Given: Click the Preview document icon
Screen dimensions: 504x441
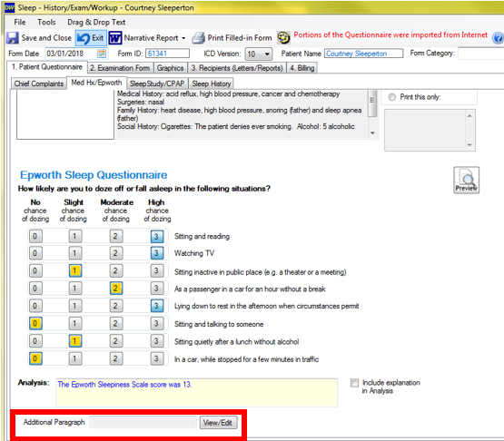Looking at the screenshot, I should point(467,180).
